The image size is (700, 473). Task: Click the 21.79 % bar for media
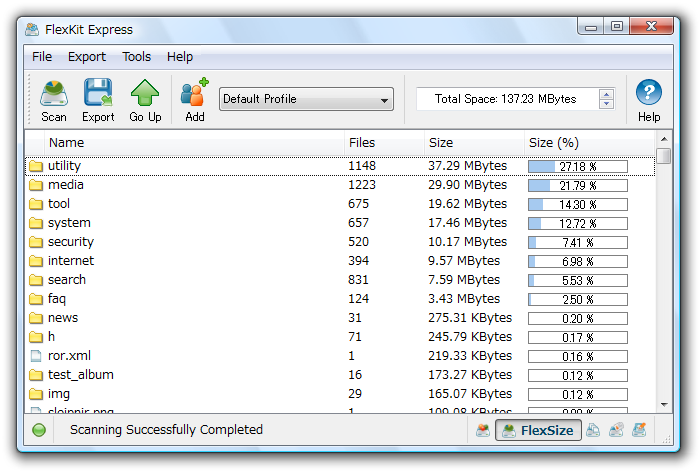point(578,186)
